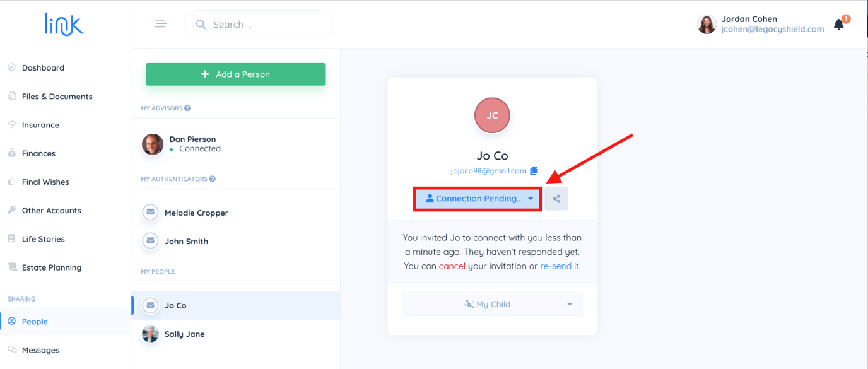Open the Dashboard section icon
Screen dimensions: 868x369
[x=11, y=67]
